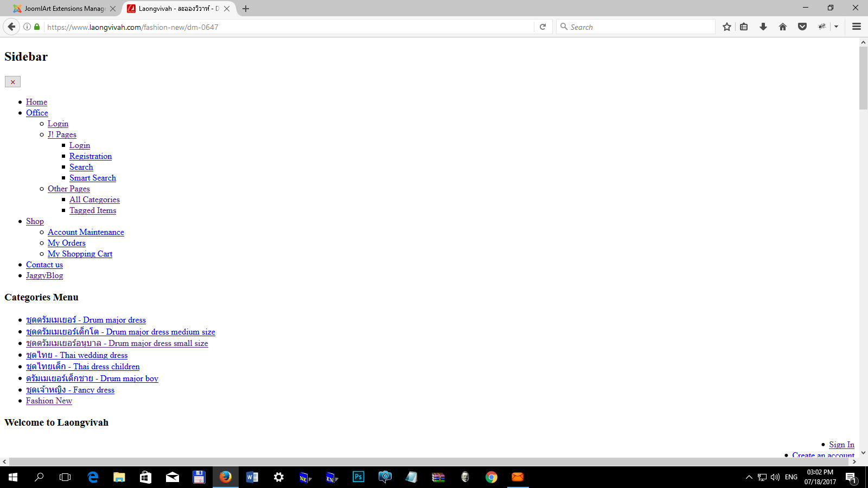868x488 pixels.
Task: Click the Sign In link
Action: tap(841, 445)
